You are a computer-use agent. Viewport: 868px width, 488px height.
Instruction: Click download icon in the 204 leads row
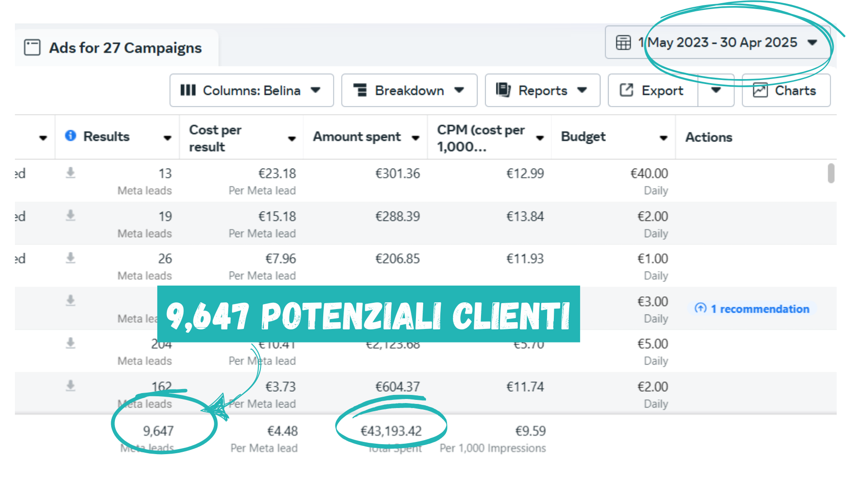[x=71, y=343]
